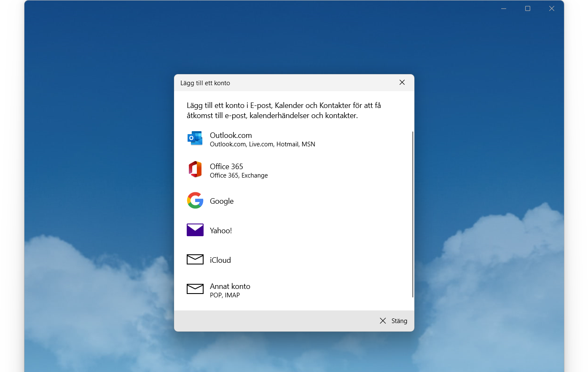Click the dialog title Lägg till ett konto
Image resolution: width=588 pixels, height=372 pixels.
205,83
